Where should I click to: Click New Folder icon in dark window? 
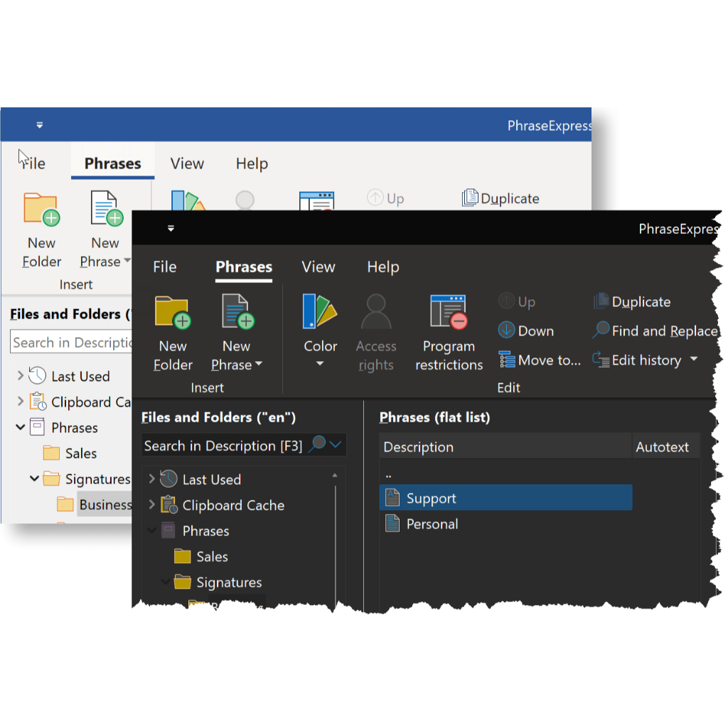tap(173, 311)
